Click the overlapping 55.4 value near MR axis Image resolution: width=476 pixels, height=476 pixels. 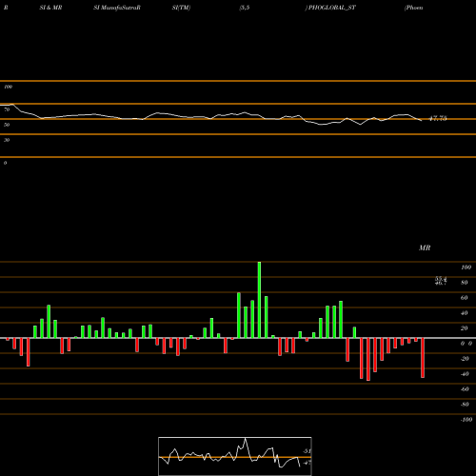coord(441,279)
